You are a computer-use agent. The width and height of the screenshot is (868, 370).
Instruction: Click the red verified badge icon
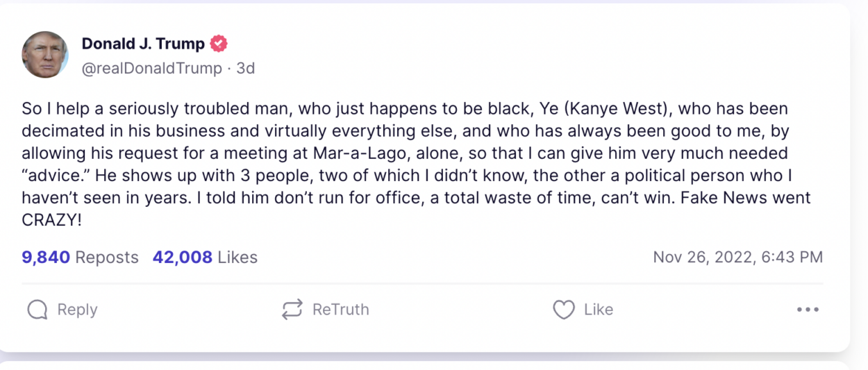218,44
